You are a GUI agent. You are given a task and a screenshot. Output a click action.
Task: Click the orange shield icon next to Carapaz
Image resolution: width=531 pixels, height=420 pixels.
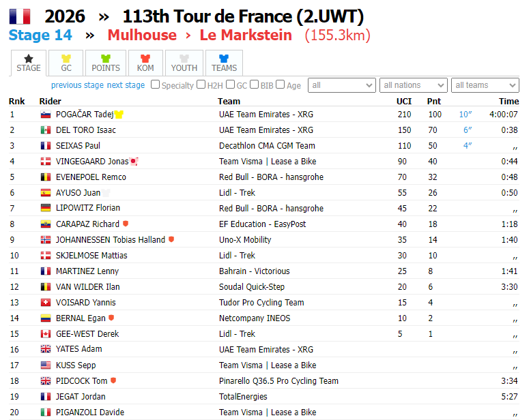(126, 224)
